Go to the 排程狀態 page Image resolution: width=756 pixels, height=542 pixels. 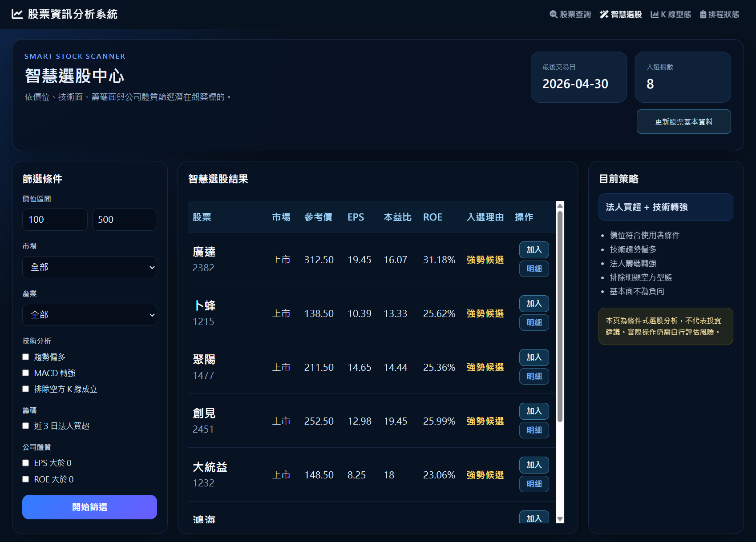pyautogui.click(x=720, y=14)
